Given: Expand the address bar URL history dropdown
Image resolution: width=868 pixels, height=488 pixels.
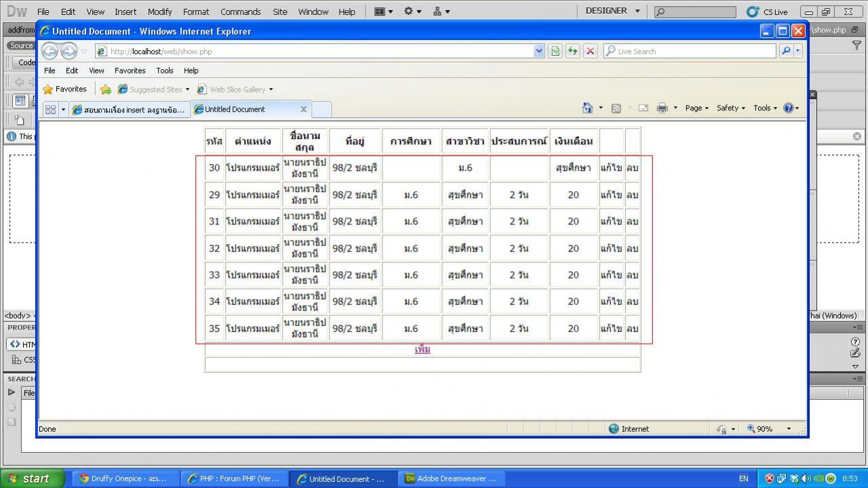Looking at the screenshot, I should (x=539, y=52).
